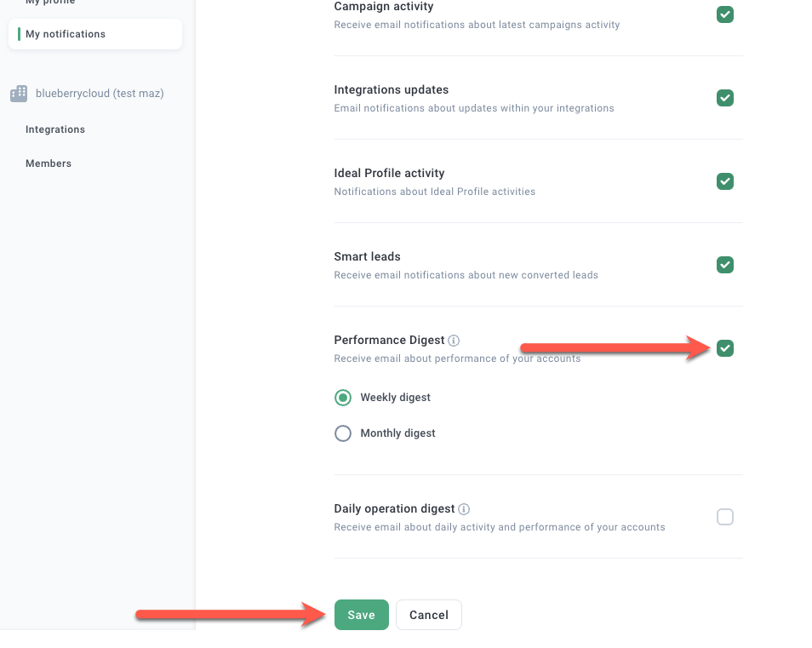Open the Members sidebar item

coord(49,163)
